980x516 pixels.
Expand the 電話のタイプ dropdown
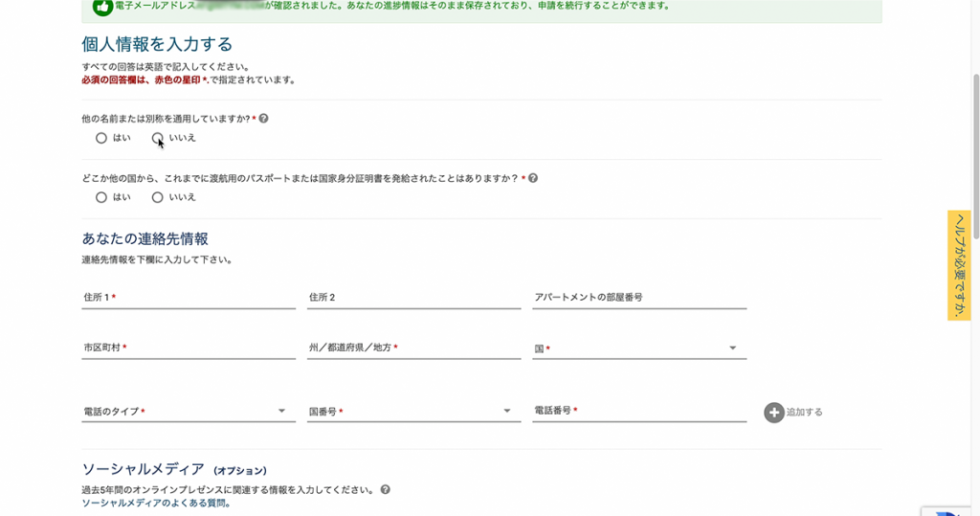point(189,412)
